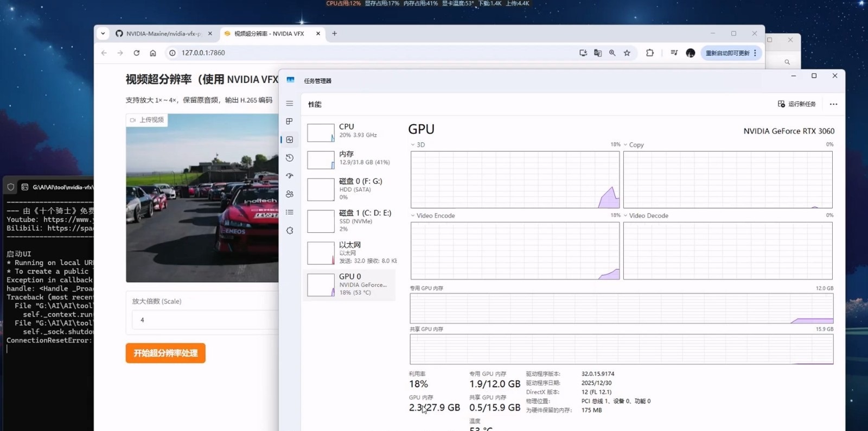Click the Scale factor input field
Screen dimensions: 868x431
click(203, 320)
